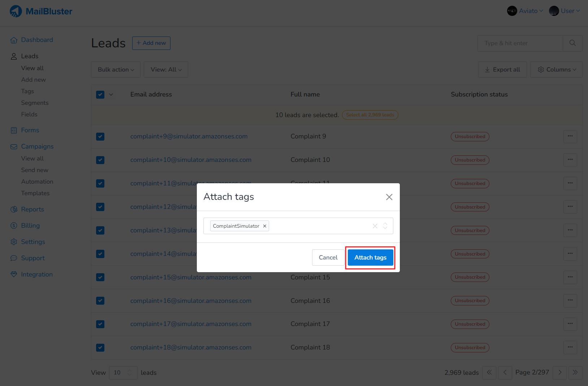Change the leads per page value
Viewport: 588px width, 386px height.
point(123,373)
